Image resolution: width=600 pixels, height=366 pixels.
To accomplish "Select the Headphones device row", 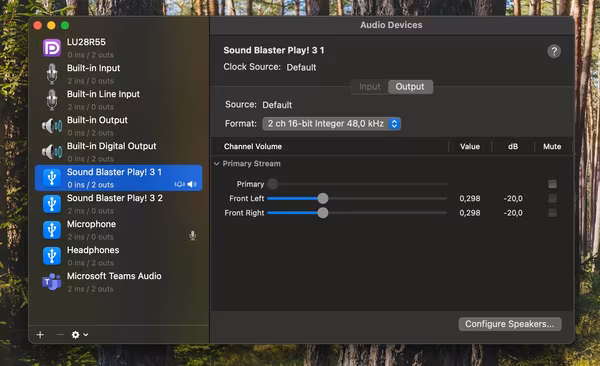I will [x=119, y=256].
